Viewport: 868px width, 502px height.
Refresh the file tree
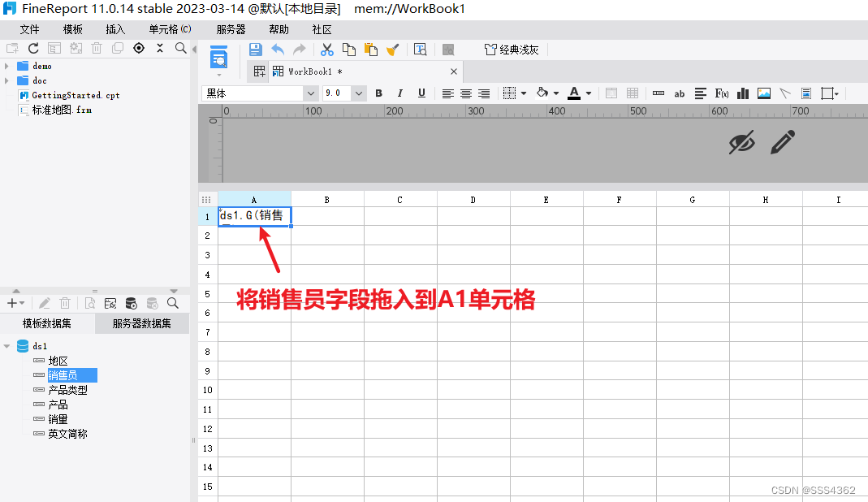tap(33, 48)
